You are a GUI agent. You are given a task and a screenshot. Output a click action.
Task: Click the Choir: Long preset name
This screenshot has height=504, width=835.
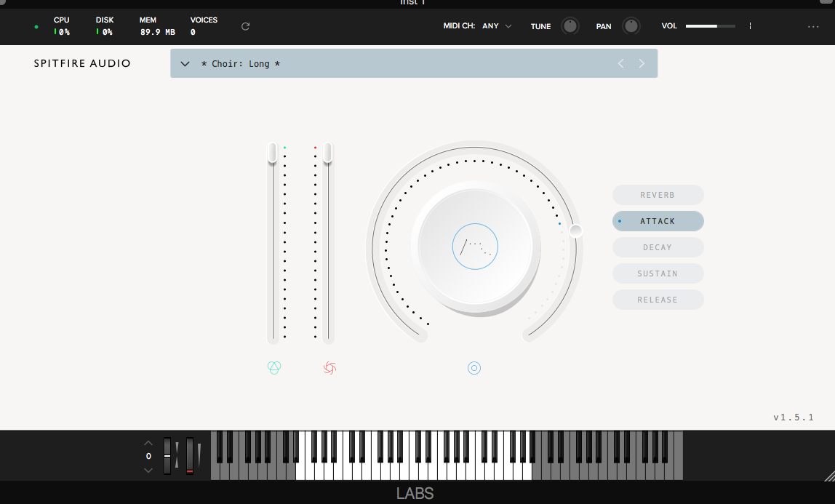point(241,64)
